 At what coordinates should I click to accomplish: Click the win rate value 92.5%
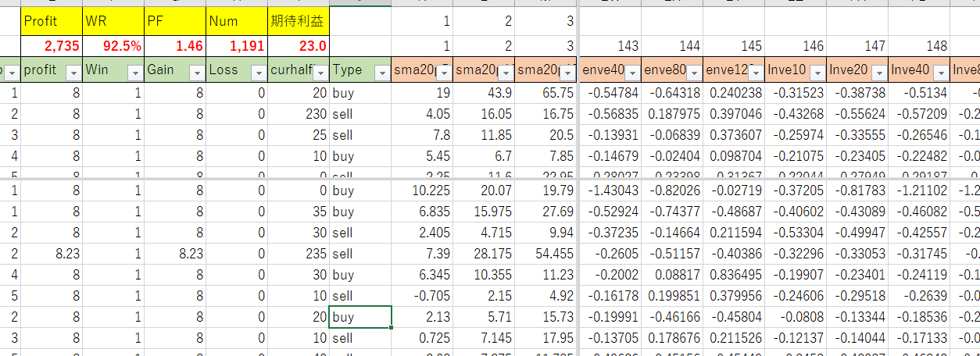coord(113,46)
